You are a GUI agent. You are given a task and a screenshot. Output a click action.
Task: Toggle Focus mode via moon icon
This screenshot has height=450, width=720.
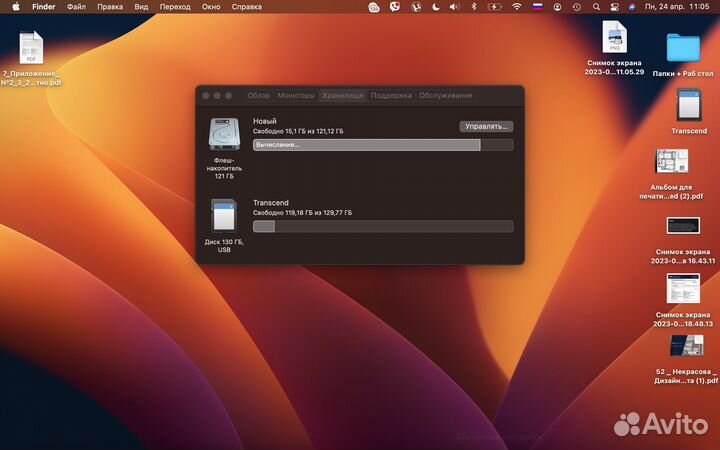436,6
